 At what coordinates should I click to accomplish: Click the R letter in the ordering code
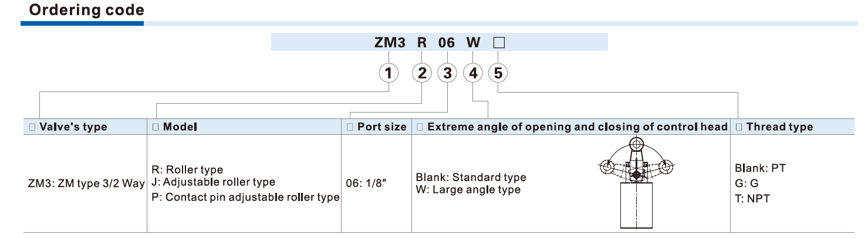click(421, 43)
